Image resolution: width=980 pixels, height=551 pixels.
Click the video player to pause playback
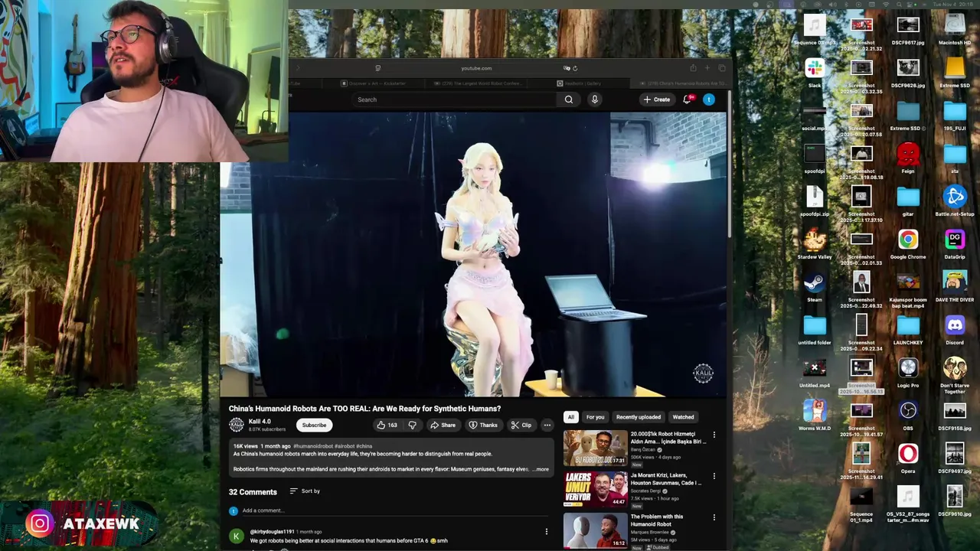click(x=472, y=254)
